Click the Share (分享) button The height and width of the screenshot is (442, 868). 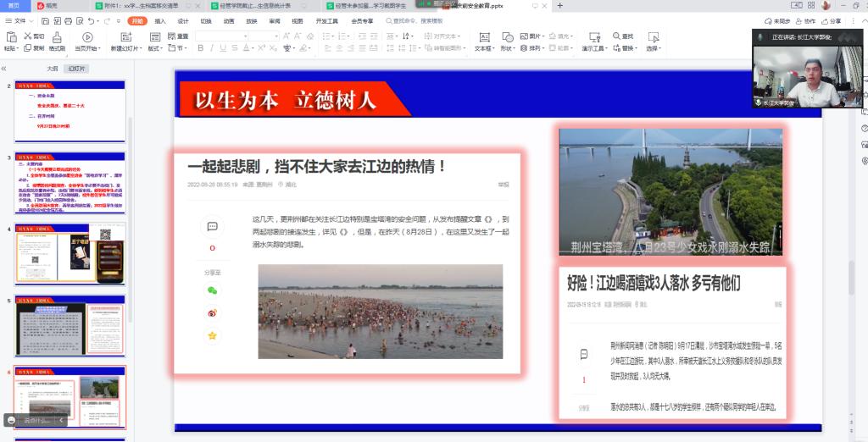tap(831, 20)
